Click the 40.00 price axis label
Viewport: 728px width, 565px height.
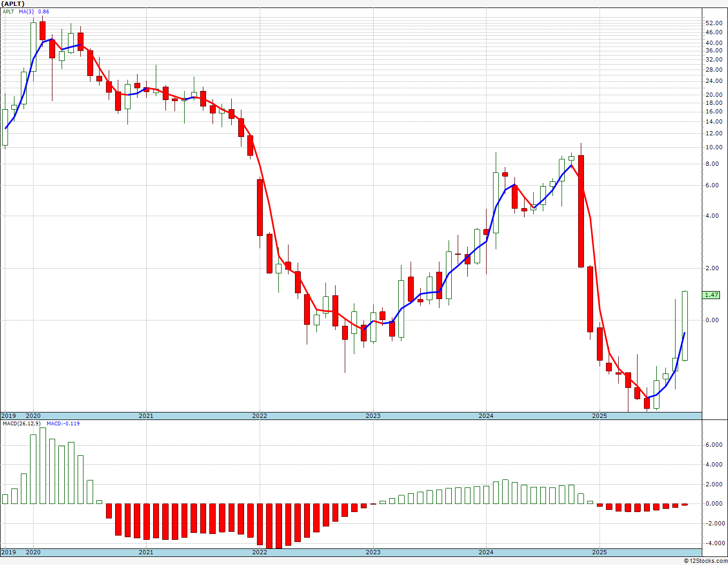tap(714, 43)
